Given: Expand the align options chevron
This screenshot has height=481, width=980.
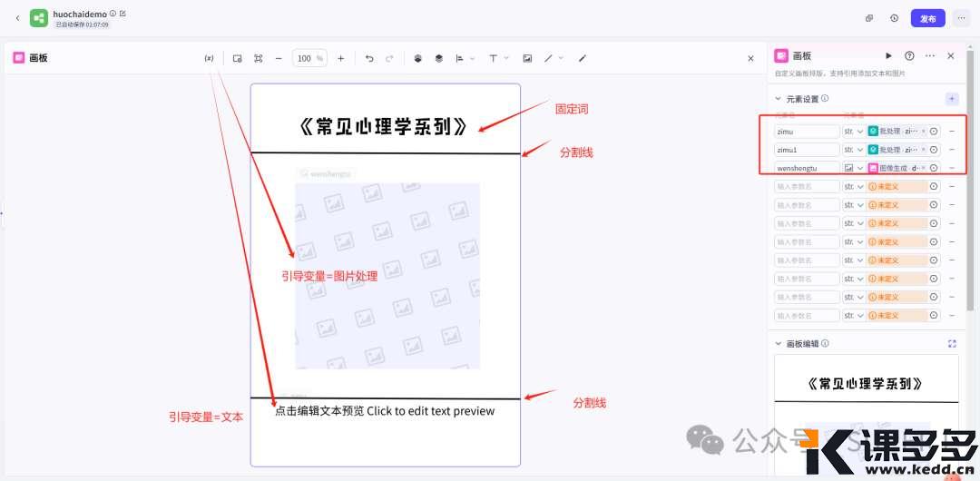Looking at the screenshot, I should [473, 58].
